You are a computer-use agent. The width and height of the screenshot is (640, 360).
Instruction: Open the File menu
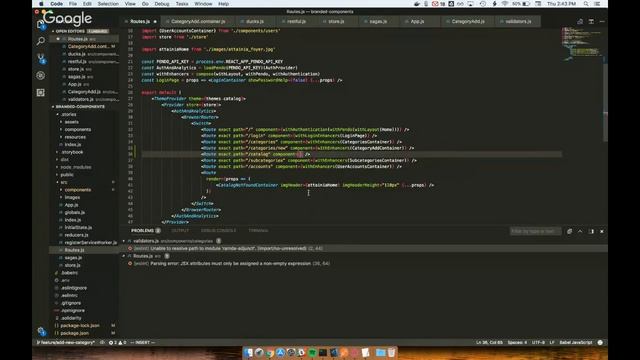tap(73, 4)
